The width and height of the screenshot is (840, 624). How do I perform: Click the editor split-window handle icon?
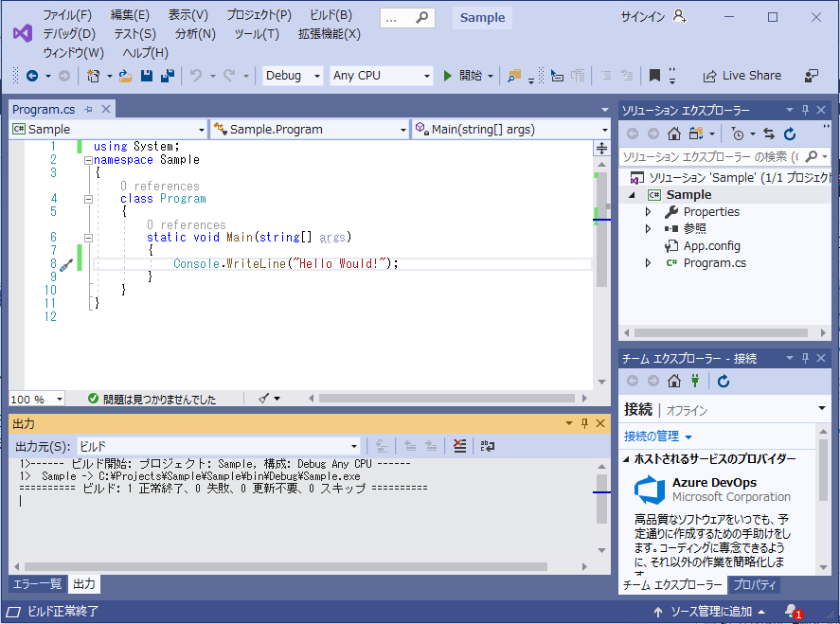pos(601,148)
